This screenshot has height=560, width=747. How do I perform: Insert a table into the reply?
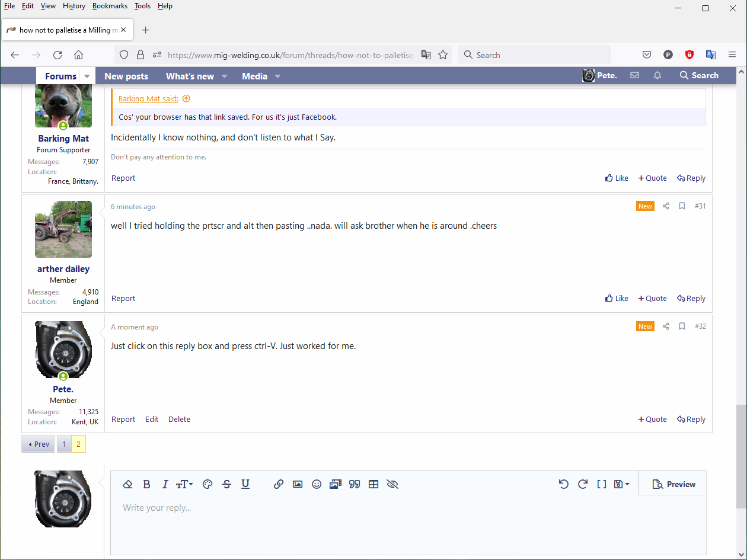point(373,484)
